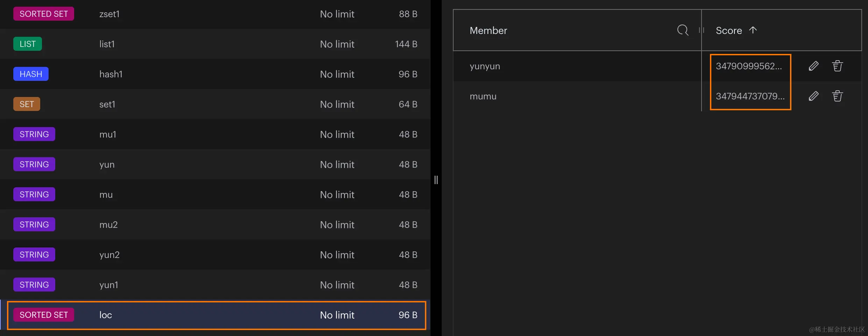Select the set1 key row
Viewport: 868px width, 336px height.
(215, 104)
